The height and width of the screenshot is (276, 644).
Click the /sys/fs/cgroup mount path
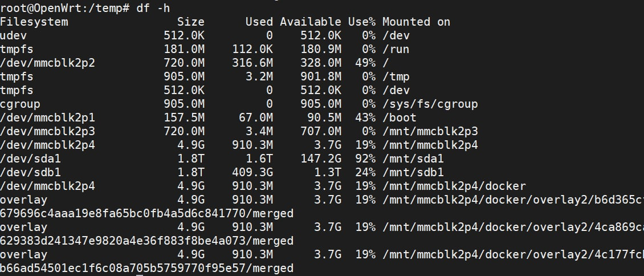point(430,104)
